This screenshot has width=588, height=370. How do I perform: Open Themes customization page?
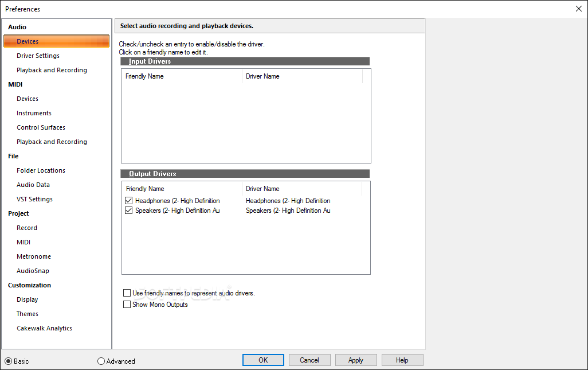tap(27, 314)
